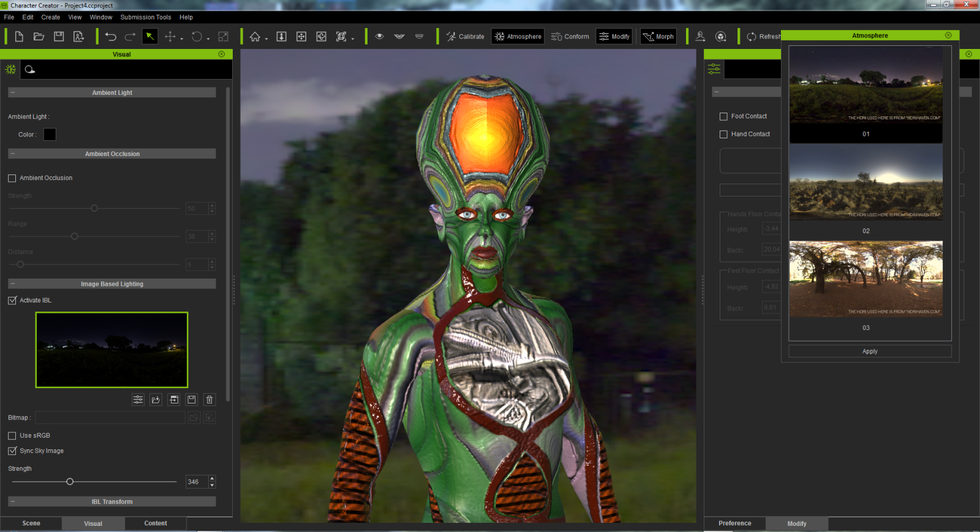The width and height of the screenshot is (980, 532).
Task: Click the Morph button
Action: (x=658, y=37)
